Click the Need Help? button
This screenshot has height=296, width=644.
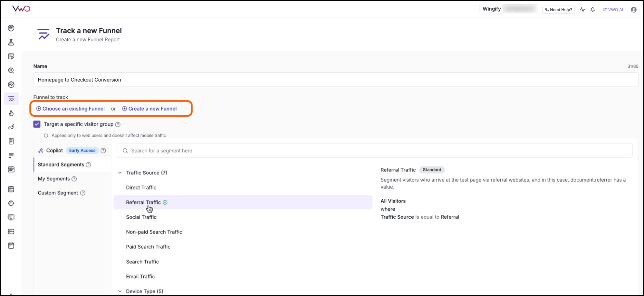[558, 10]
